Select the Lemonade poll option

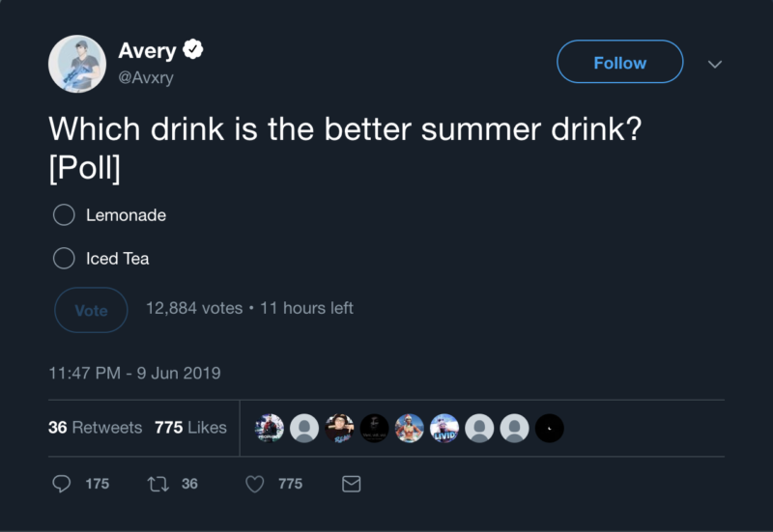tap(64, 215)
